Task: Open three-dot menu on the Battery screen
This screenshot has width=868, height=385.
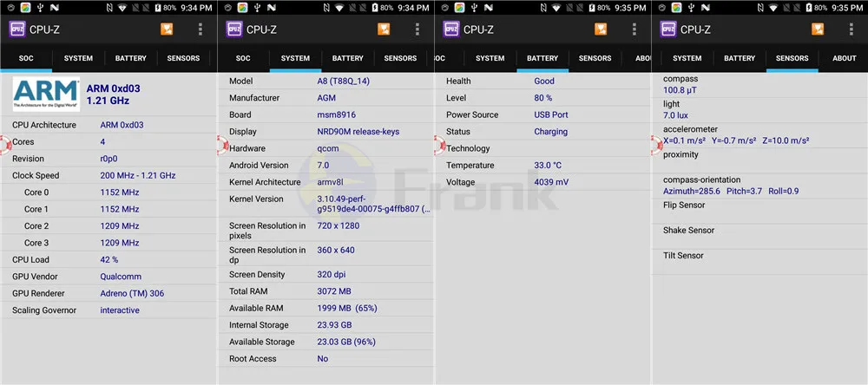Action: tap(635, 29)
